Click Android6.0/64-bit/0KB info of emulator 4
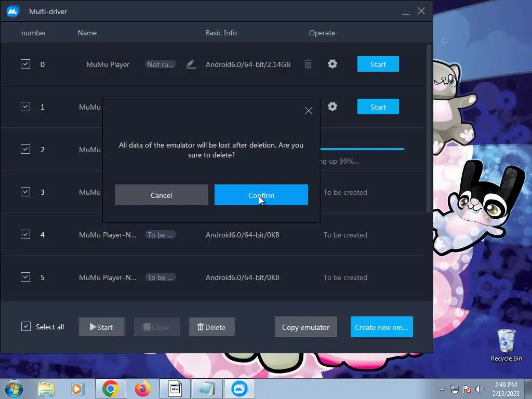The width and height of the screenshot is (532, 399). coord(243,235)
